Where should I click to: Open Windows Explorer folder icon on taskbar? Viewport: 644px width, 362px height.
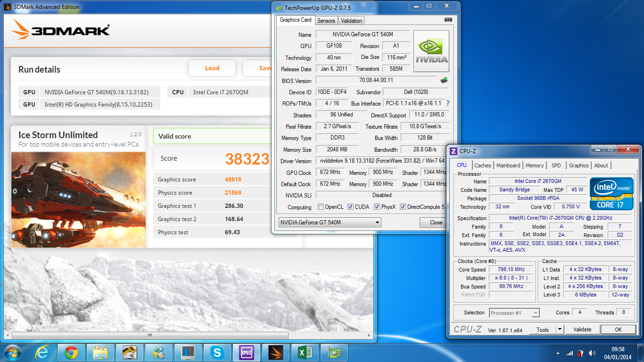pyautogui.click(x=100, y=352)
